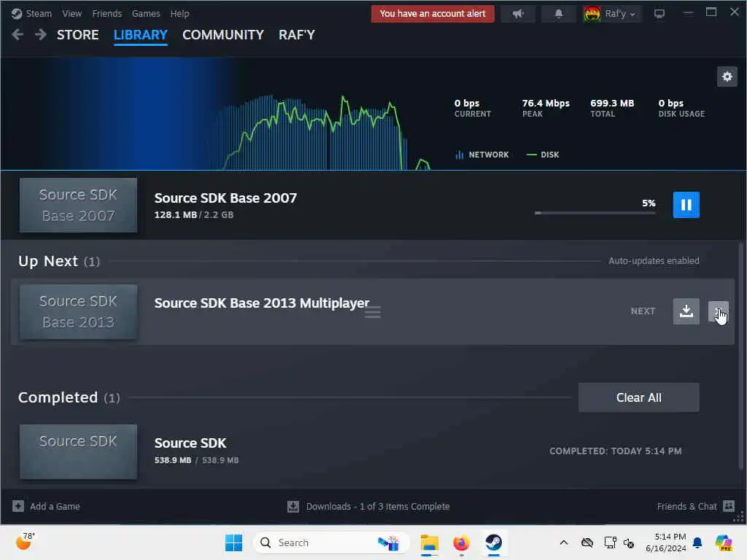The image size is (747, 560).
Task: Click the network display tray icon
Action: coord(610,542)
